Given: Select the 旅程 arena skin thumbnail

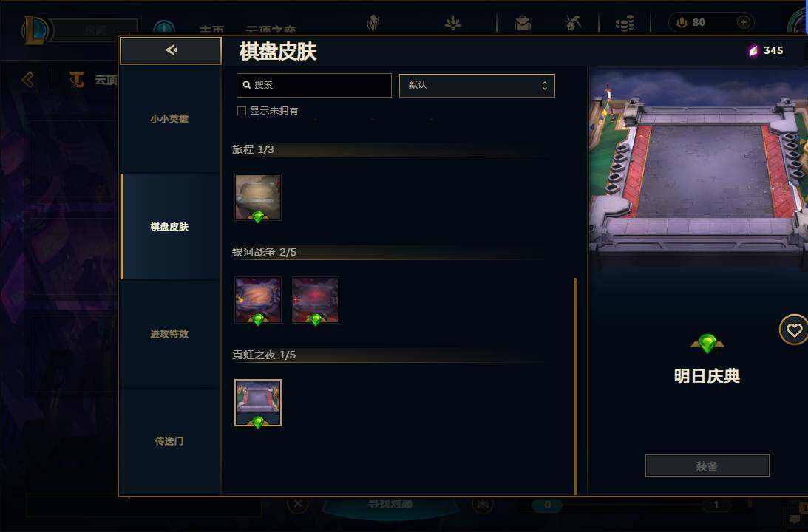Looking at the screenshot, I should click(258, 197).
